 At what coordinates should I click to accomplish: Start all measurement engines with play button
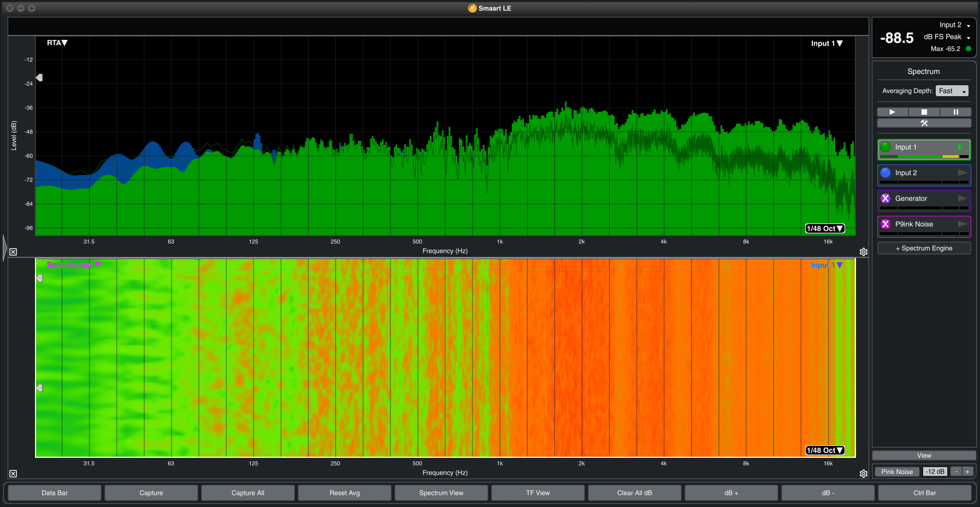892,112
